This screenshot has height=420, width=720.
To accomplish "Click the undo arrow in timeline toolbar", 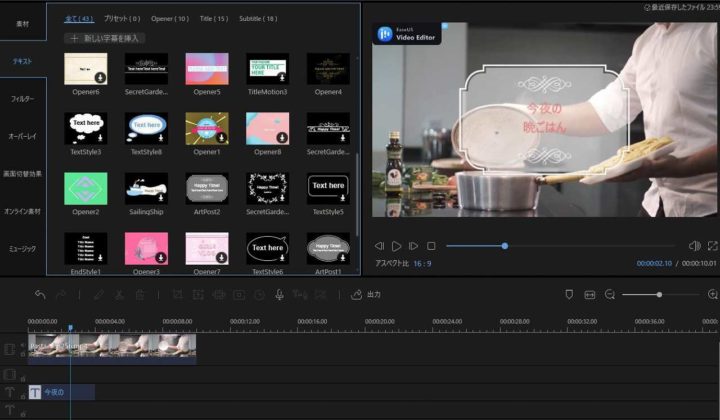I will [40, 295].
